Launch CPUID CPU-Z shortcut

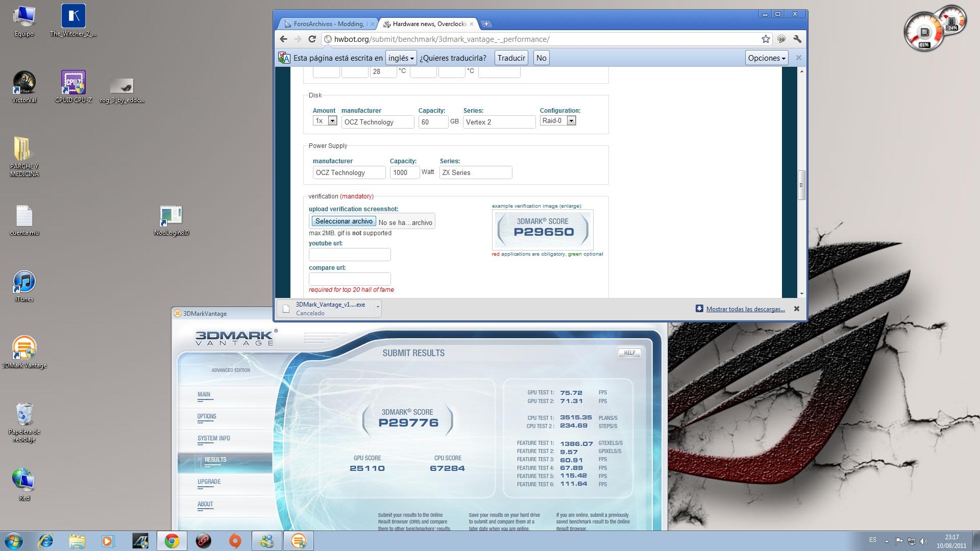[x=73, y=87]
